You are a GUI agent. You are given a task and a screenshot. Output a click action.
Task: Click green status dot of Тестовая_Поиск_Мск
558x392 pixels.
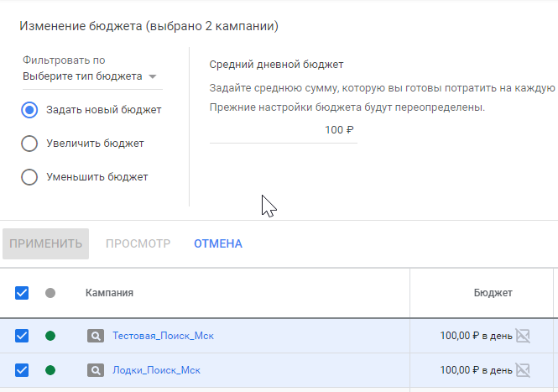click(x=50, y=336)
